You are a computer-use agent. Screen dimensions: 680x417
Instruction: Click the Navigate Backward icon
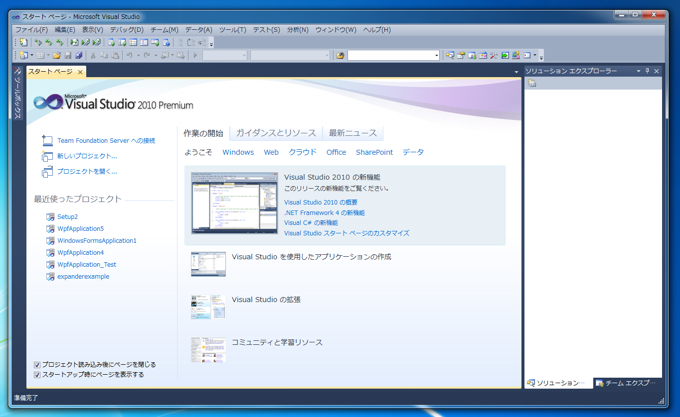[x=165, y=55]
